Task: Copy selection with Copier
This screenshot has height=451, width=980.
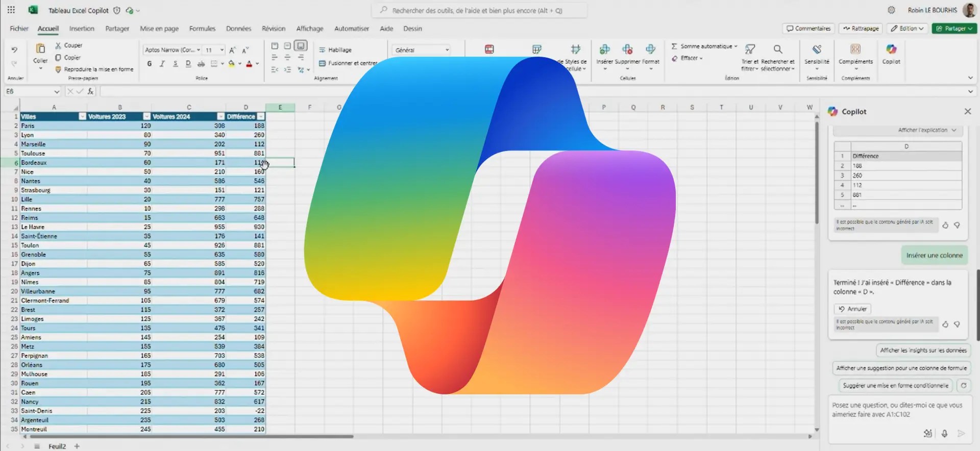Action: (x=68, y=58)
